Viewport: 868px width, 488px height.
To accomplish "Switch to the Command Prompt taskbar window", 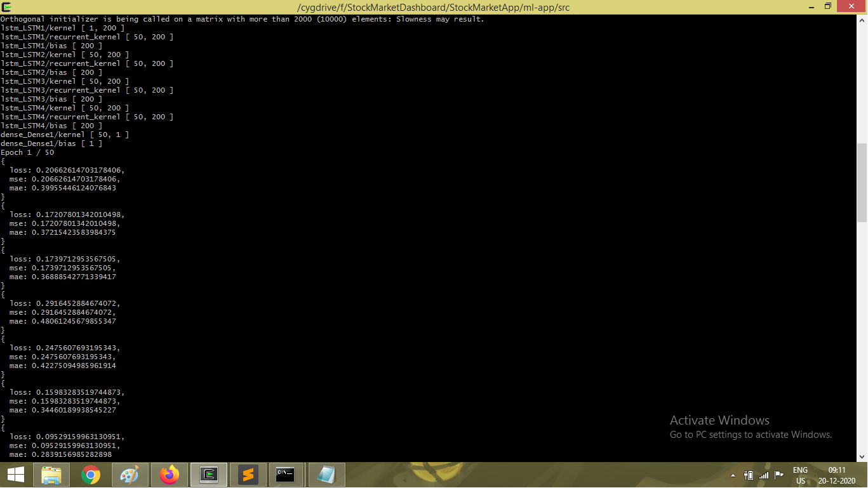I will pos(285,475).
